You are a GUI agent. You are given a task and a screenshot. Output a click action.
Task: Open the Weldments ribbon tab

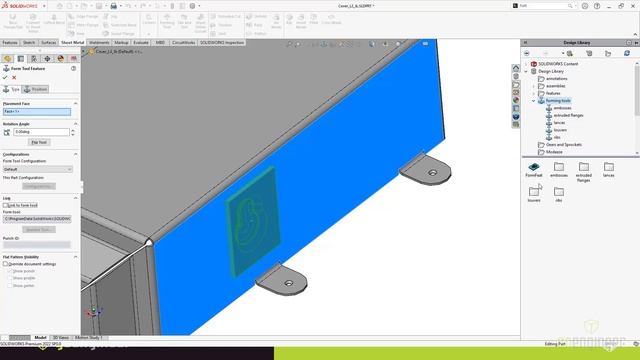(99, 42)
